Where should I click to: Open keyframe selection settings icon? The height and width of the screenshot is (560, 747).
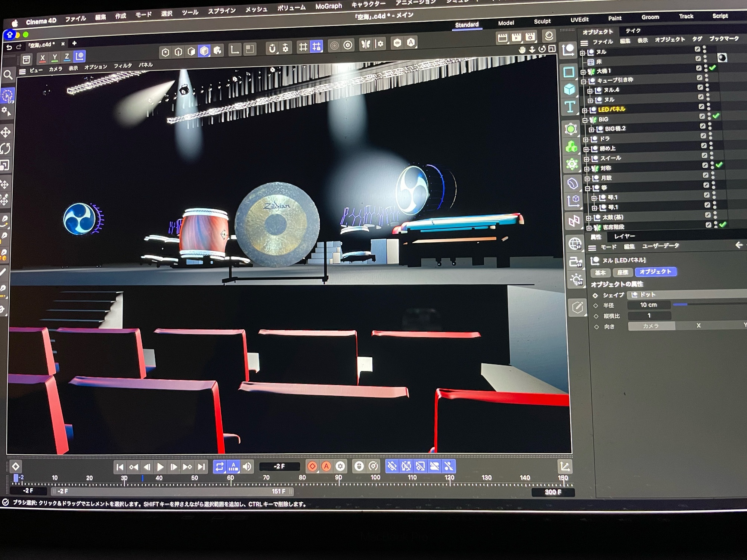[340, 466]
